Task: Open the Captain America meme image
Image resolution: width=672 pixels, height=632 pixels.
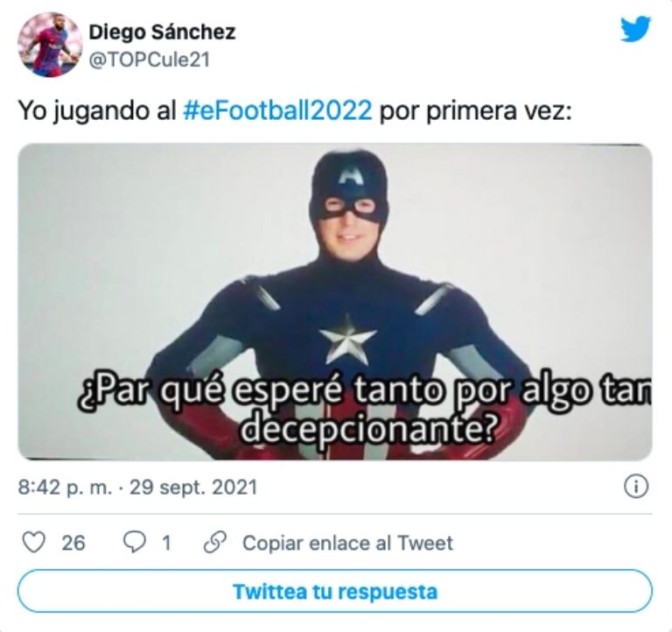Action: (x=335, y=302)
